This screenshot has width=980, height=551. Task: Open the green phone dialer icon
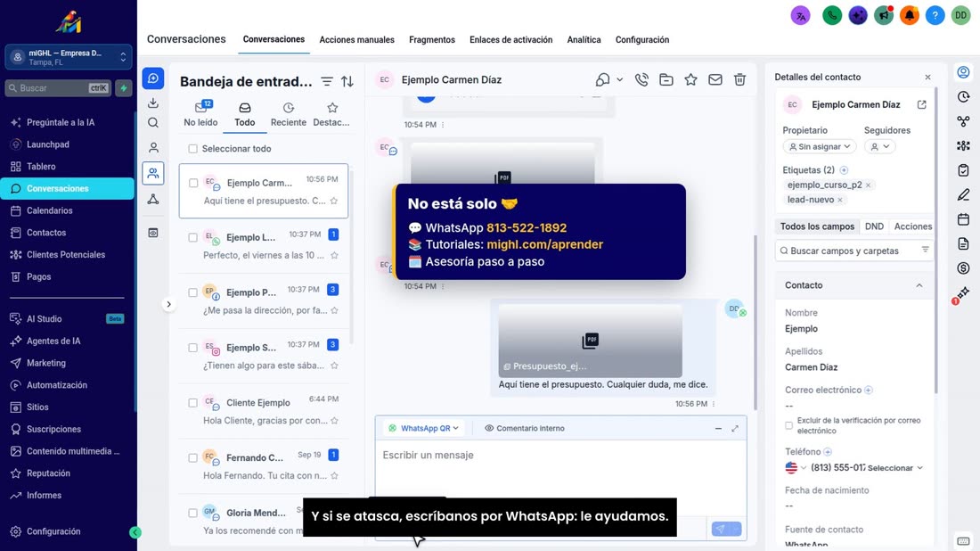pos(832,16)
